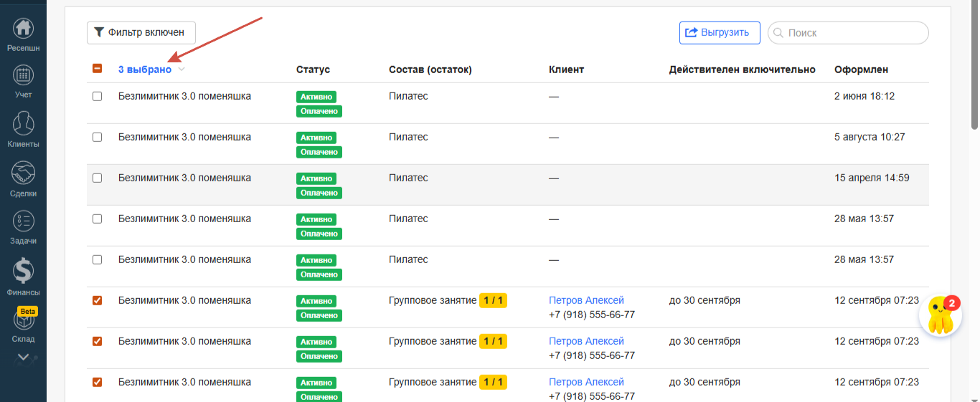Click the Выгрузить export button
Screen dimensions: 980x402
click(720, 32)
